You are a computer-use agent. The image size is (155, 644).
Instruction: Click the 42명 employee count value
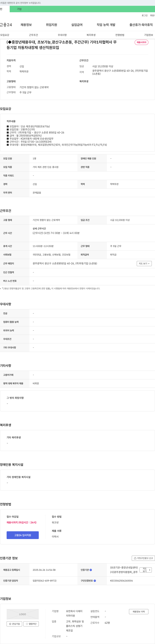107,623
